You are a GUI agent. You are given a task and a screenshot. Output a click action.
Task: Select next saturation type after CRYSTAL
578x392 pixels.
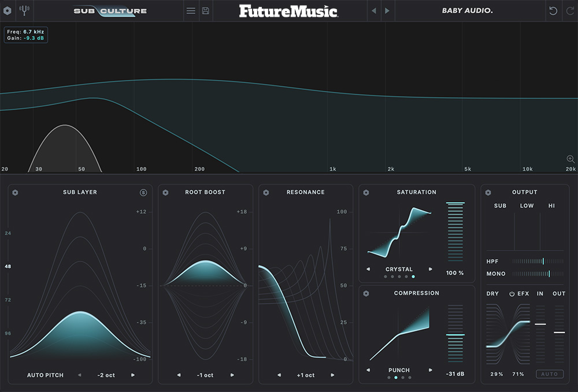430,269
